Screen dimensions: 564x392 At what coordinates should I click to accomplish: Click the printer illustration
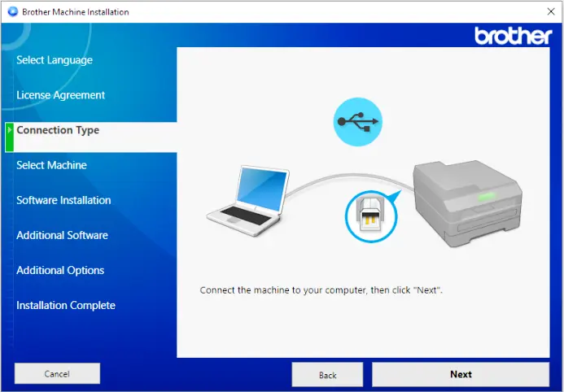[x=466, y=202]
